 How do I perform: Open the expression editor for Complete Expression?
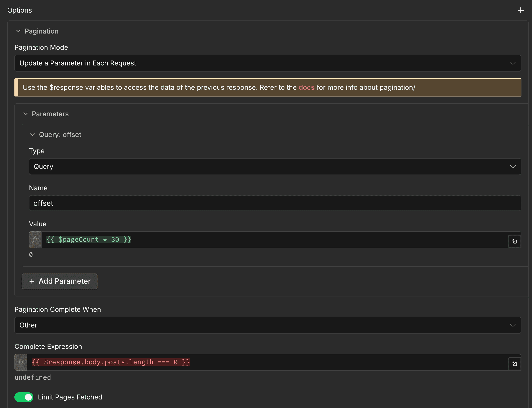pos(514,363)
